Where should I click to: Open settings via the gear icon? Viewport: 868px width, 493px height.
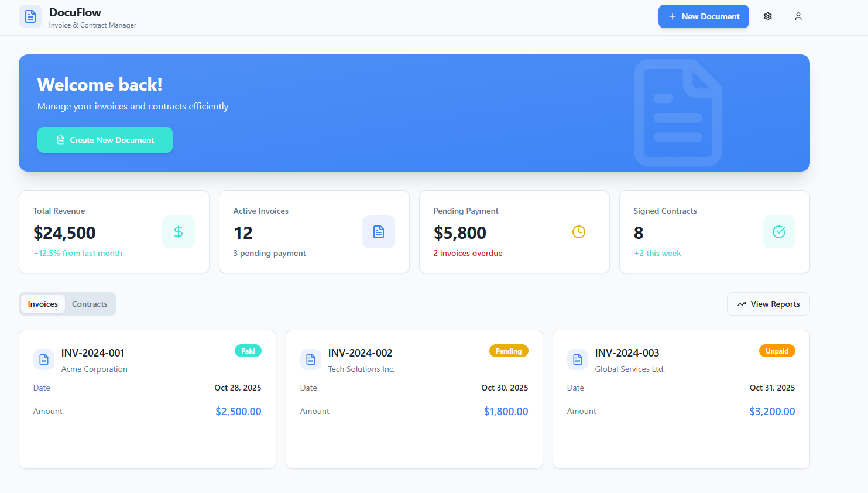pyautogui.click(x=768, y=16)
